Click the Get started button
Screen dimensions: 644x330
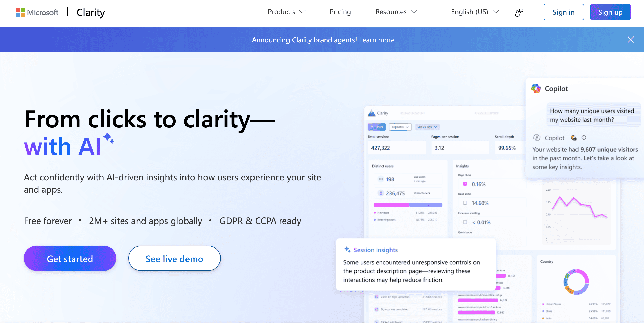(70, 258)
